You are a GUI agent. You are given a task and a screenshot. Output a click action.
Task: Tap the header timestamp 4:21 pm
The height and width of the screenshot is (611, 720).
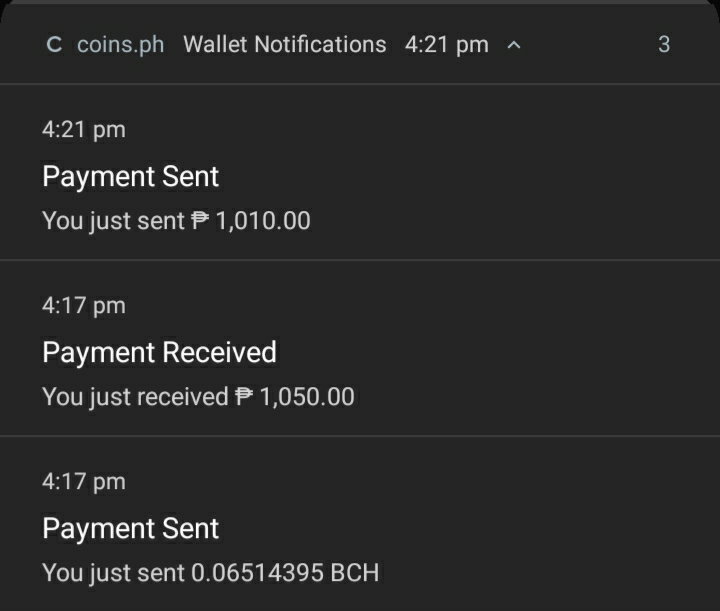point(447,45)
